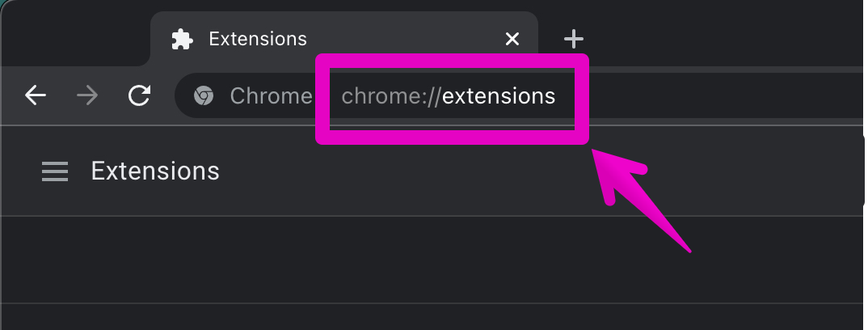Screen dimensions: 868x330
Task: Open a new tab with the plus button
Action: point(573,39)
